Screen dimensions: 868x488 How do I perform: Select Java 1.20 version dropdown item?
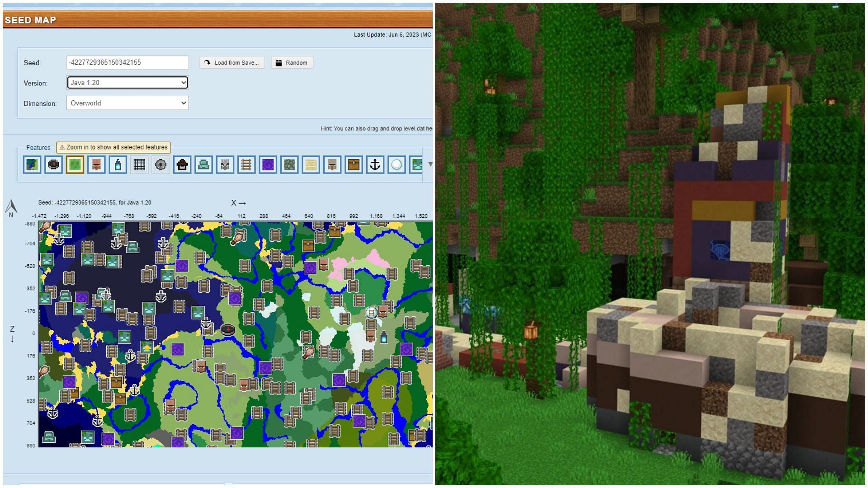pyautogui.click(x=127, y=83)
